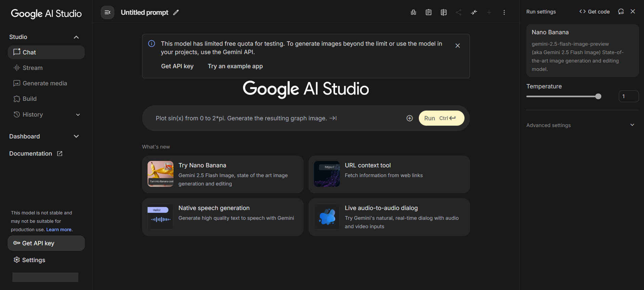Click Get code button
The height and width of the screenshot is (290, 644).
tap(594, 12)
